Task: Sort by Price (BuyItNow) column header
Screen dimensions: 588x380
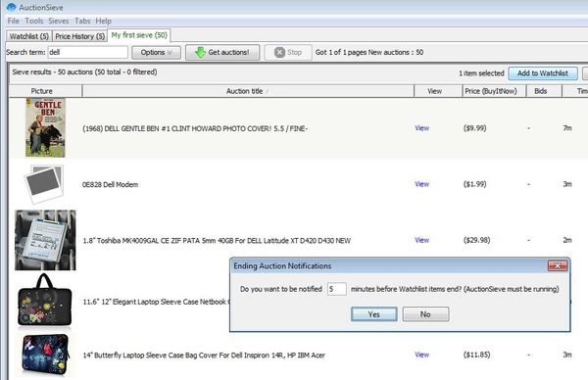Action: (x=494, y=91)
